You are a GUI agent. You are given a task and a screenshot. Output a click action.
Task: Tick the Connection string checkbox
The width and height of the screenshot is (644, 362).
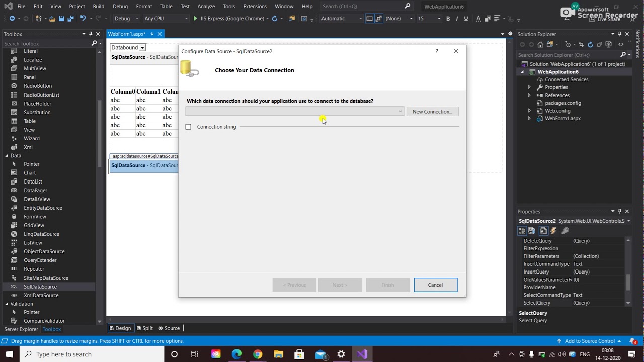click(x=188, y=127)
